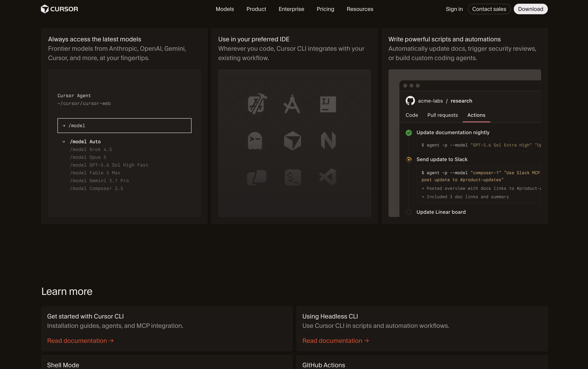Screen dimensions: 588x369
Task: Click "Included 3 doc links and summary" line
Action: tap(465, 197)
